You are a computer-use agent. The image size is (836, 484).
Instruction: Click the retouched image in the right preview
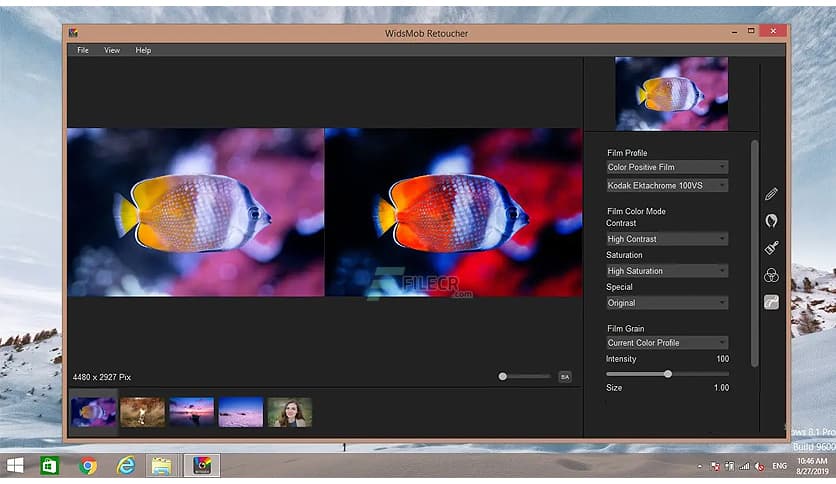tap(454, 212)
